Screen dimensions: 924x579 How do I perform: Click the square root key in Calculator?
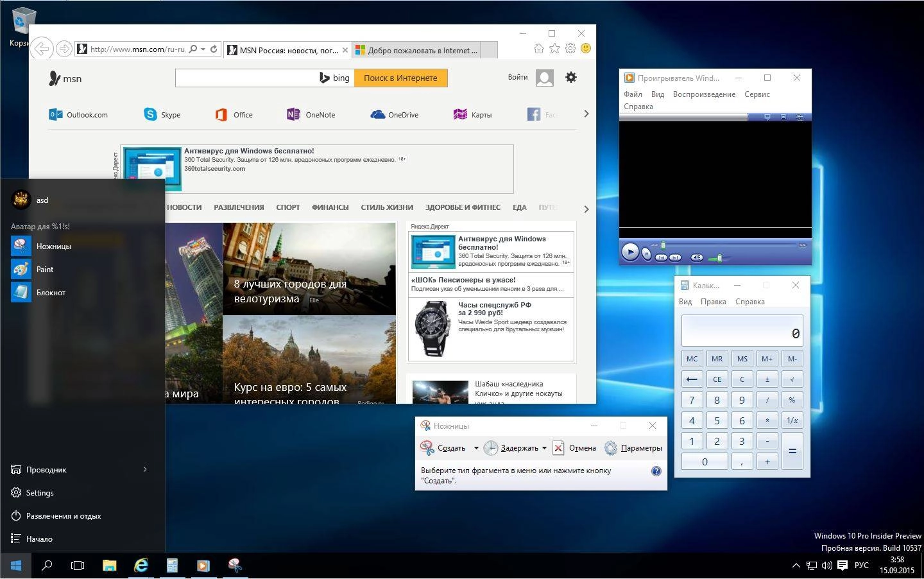[x=792, y=379]
